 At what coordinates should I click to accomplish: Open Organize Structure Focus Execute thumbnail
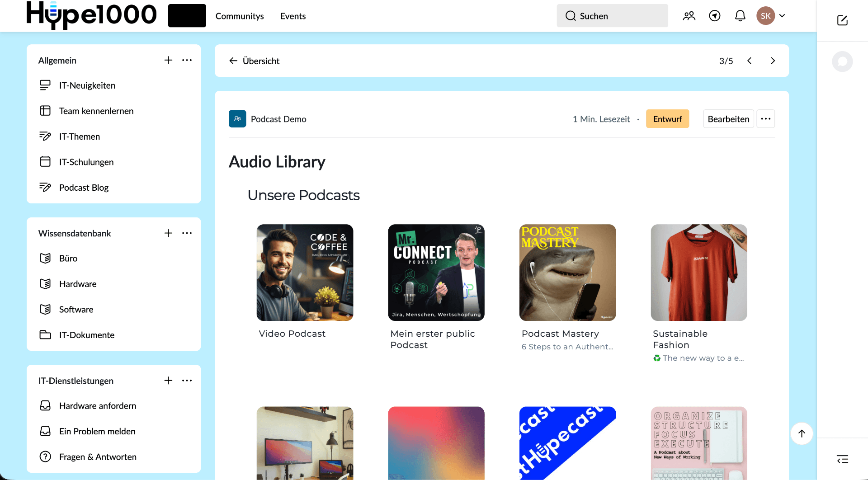tap(699, 443)
